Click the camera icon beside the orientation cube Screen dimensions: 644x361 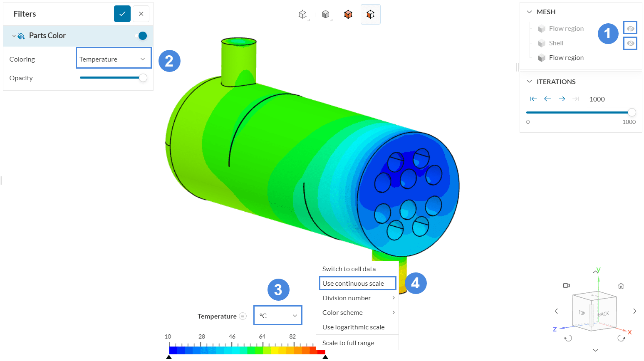click(566, 285)
